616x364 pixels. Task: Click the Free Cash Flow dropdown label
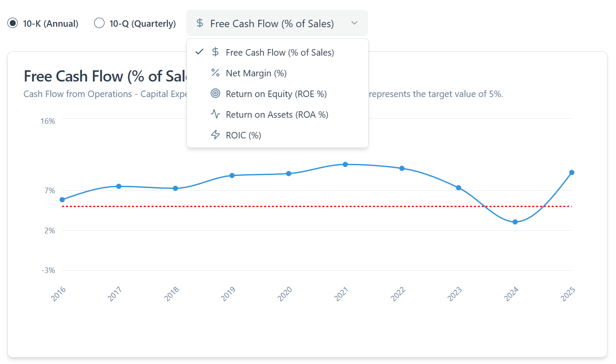(x=272, y=24)
